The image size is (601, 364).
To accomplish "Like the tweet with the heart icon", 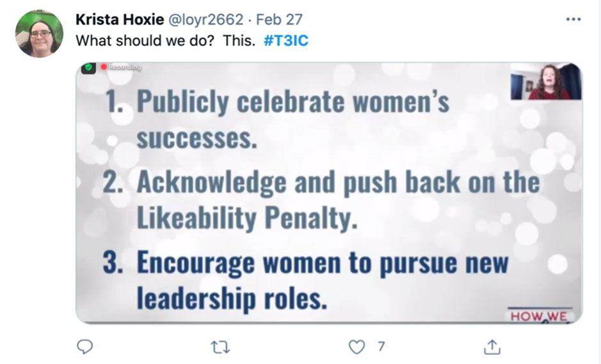I will [356, 347].
